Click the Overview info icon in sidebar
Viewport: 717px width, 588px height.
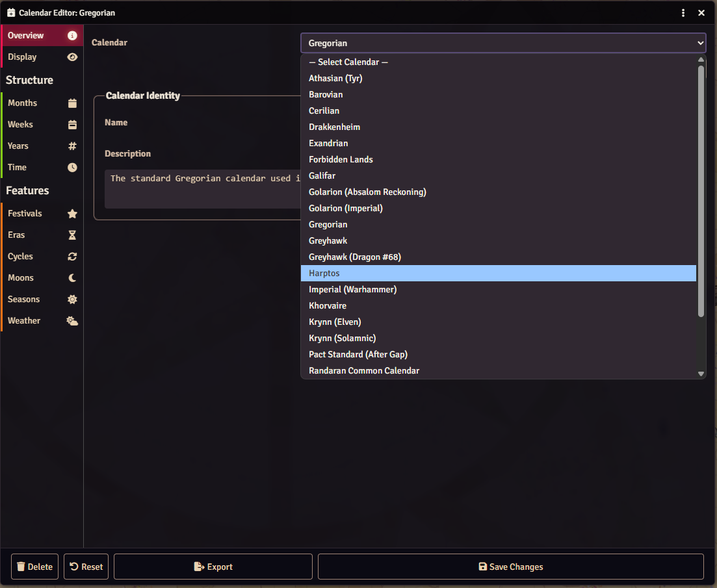point(72,36)
